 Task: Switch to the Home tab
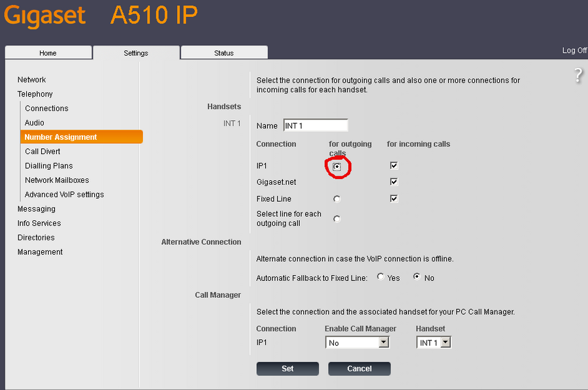[48, 53]
